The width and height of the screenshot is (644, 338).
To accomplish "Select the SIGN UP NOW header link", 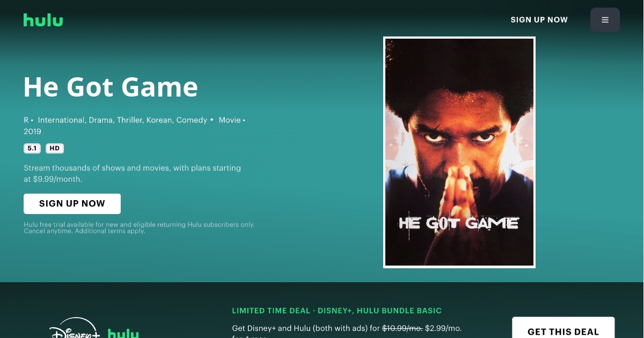I will [x=539, y=20].
